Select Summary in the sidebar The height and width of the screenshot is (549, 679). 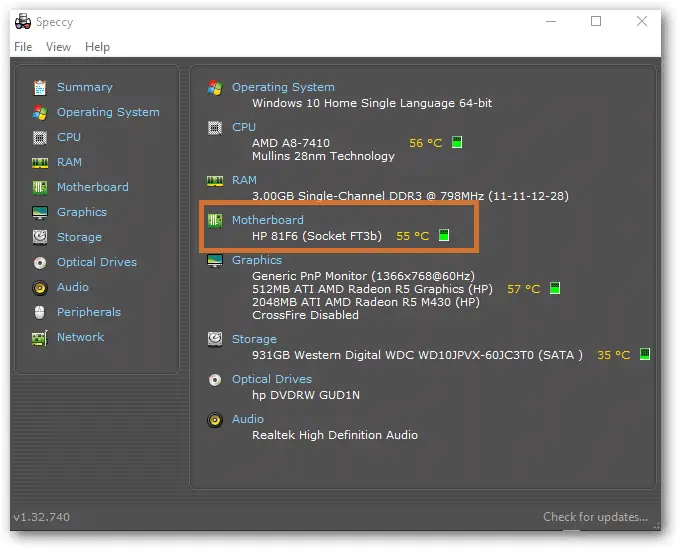85,87
